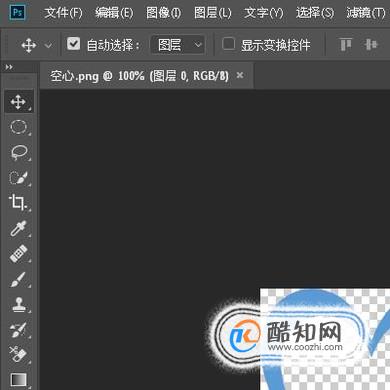The image size is (390, 390).
Task: Select the Gradient tool
Action: (18, 380)
